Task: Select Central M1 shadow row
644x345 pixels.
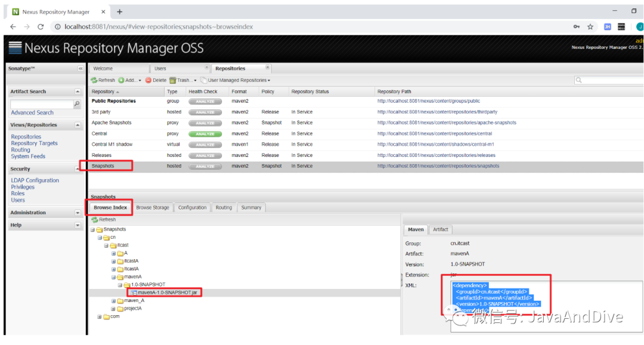Action: 366,144
